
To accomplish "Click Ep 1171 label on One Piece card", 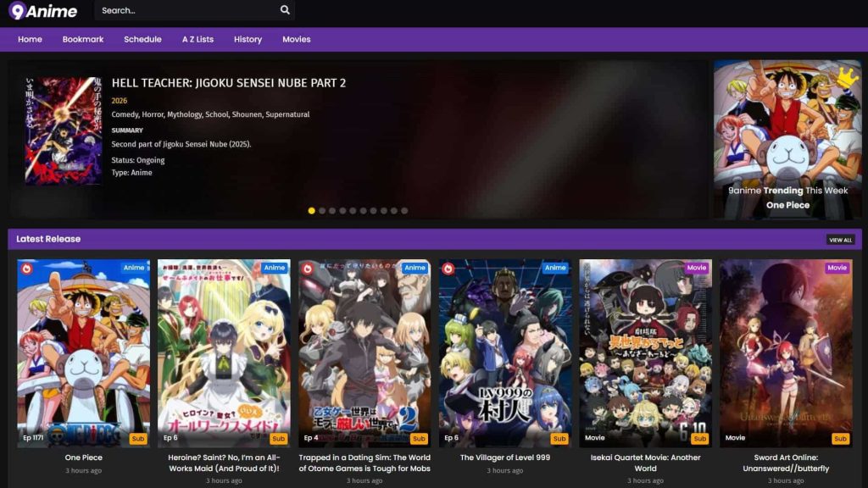I will [33, 438].
